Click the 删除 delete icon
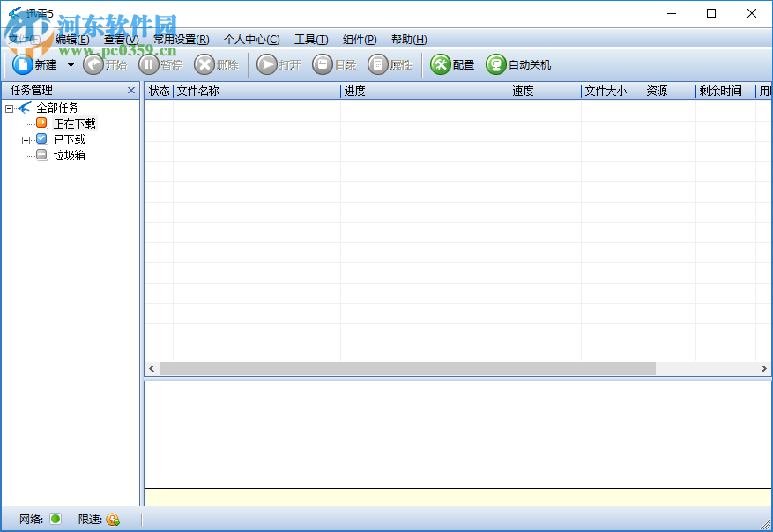This screenshot has width=773, height=532. coord(205,63)
